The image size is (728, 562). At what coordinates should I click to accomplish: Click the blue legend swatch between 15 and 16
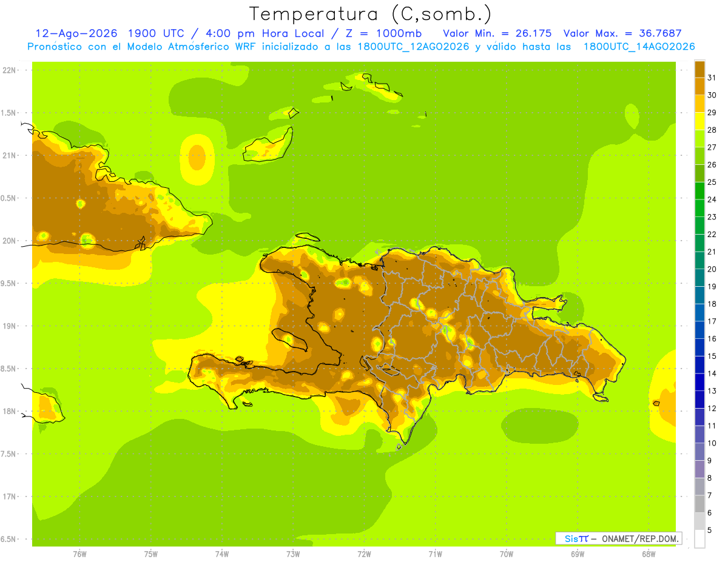coord(699,347)
